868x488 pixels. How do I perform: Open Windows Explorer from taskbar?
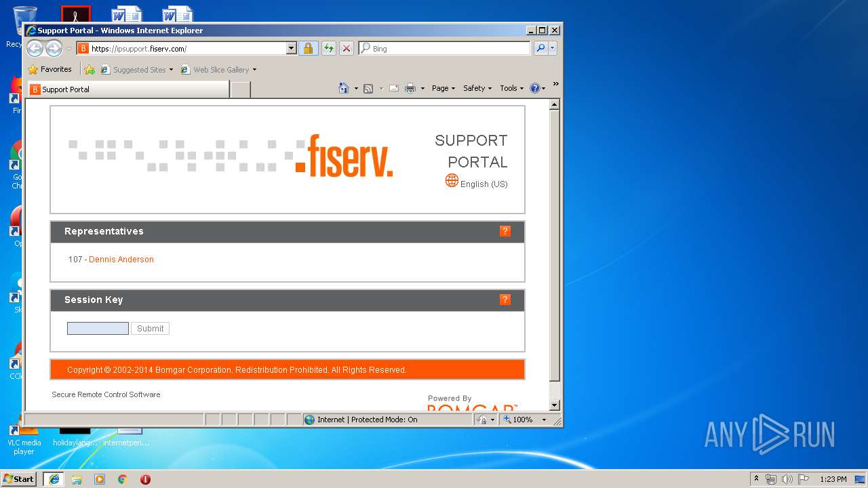77,479
